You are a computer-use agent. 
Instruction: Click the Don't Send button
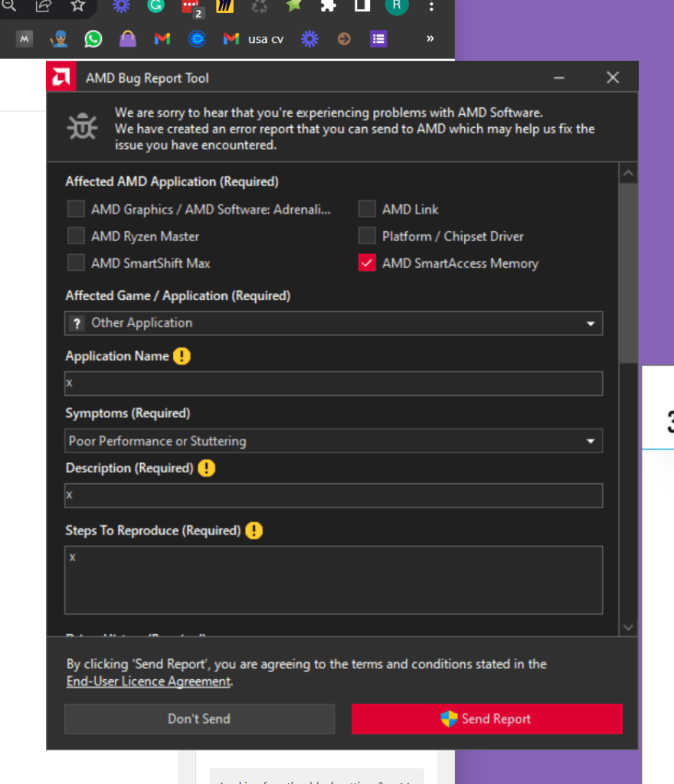[199, 719]
